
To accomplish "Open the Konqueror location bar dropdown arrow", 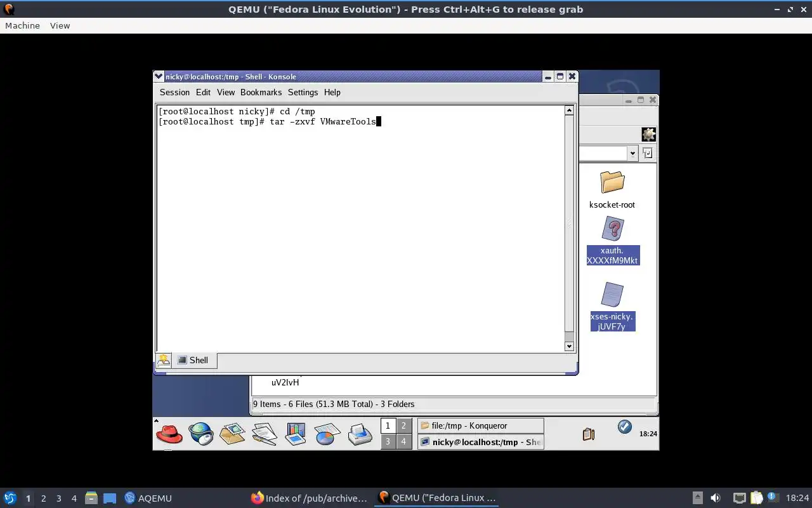I will [x=632, y=153].
